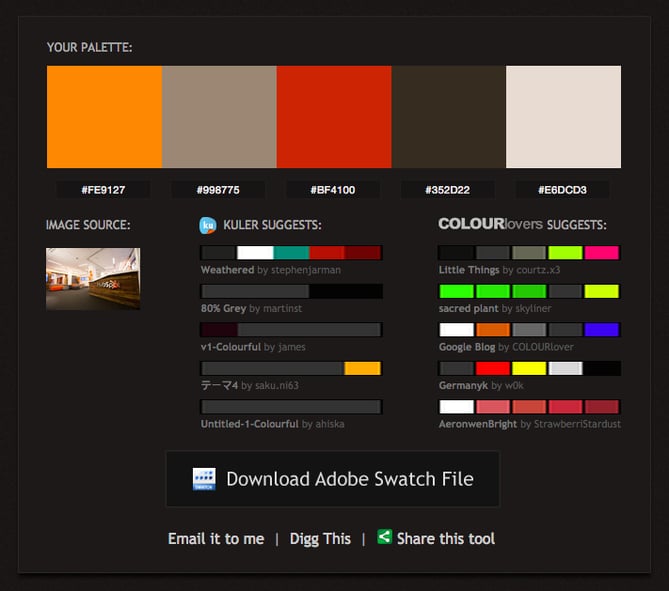
Task: Download Adobe Swatch File button
Action: coord(332,479)
